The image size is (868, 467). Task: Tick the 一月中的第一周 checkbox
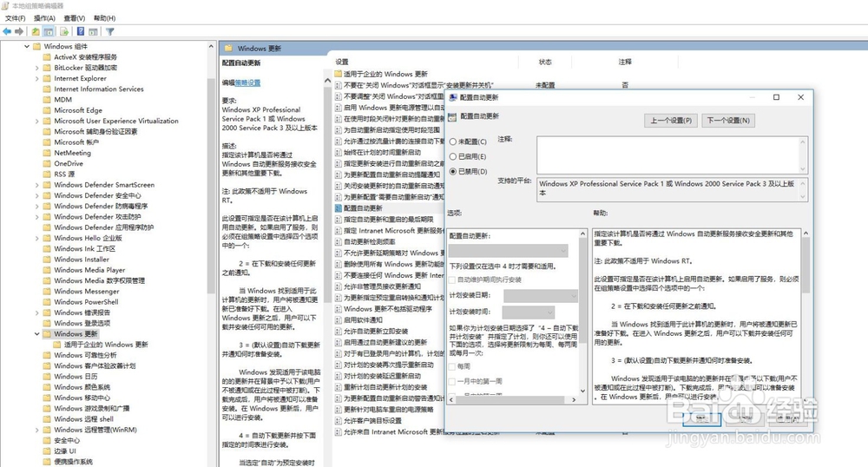(x=452, y=381)
